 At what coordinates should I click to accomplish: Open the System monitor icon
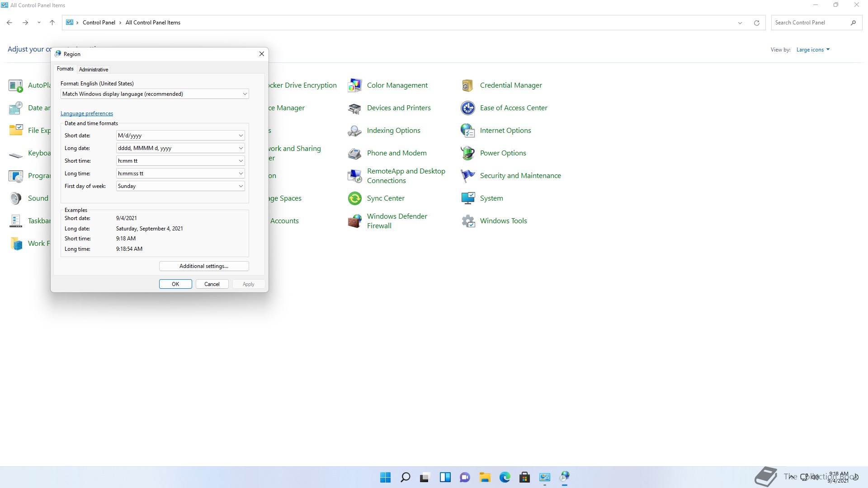[x=467, y=198]
